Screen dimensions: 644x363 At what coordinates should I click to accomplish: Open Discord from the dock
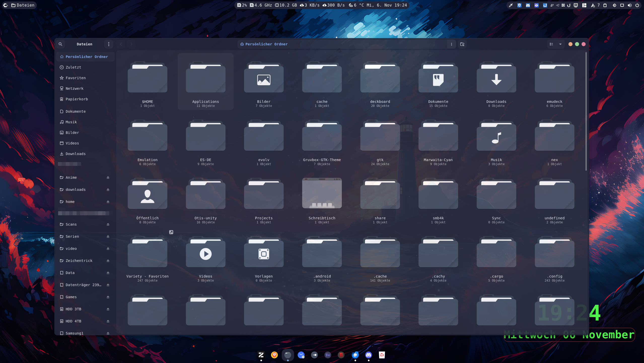[x=369, y=355]
